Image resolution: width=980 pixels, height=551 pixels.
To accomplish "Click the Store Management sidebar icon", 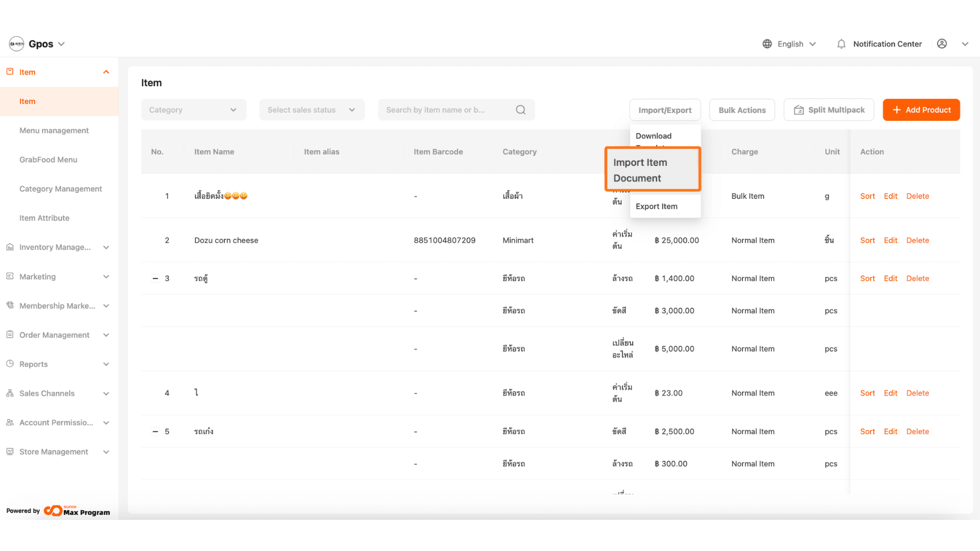I will coord(10,452).
